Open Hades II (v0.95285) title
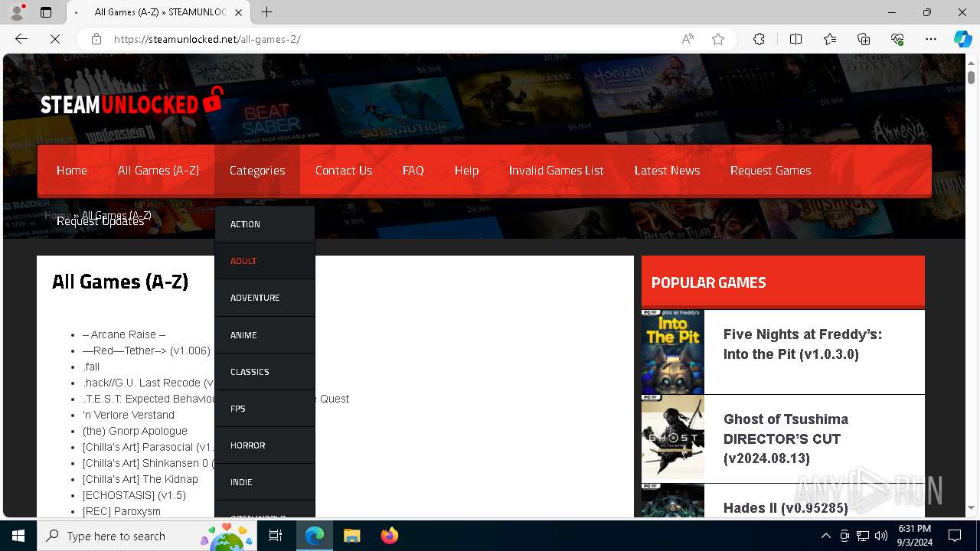The height and width of the screenshot is (551, 980). click(786, 508)
